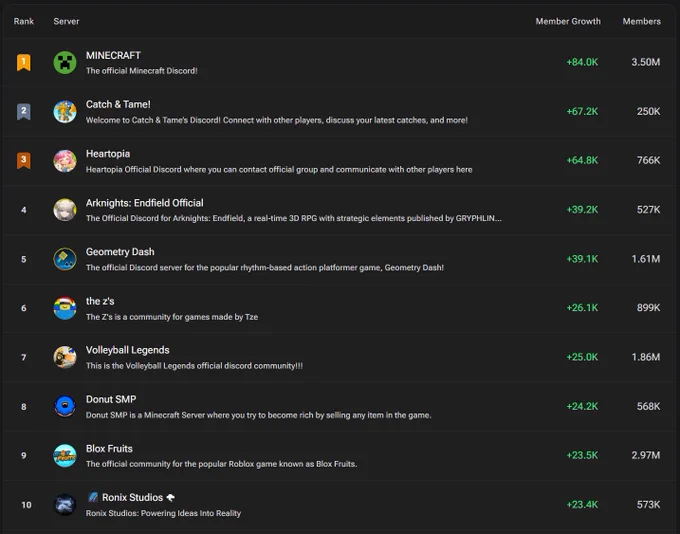Click Donut SMP's +24.2K growth value
Image resolution: width=680 pixels, height=534 pixels.
[x=582, y=406]
